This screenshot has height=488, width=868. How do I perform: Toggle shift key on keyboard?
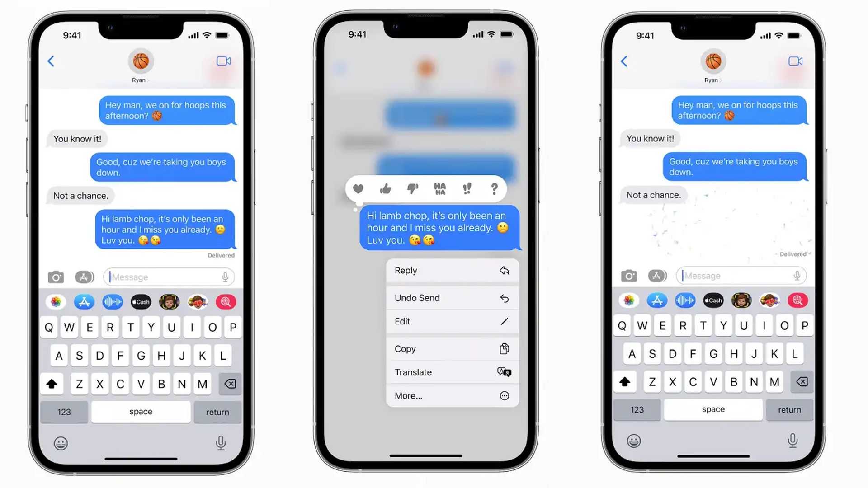[x=52, y=384]
